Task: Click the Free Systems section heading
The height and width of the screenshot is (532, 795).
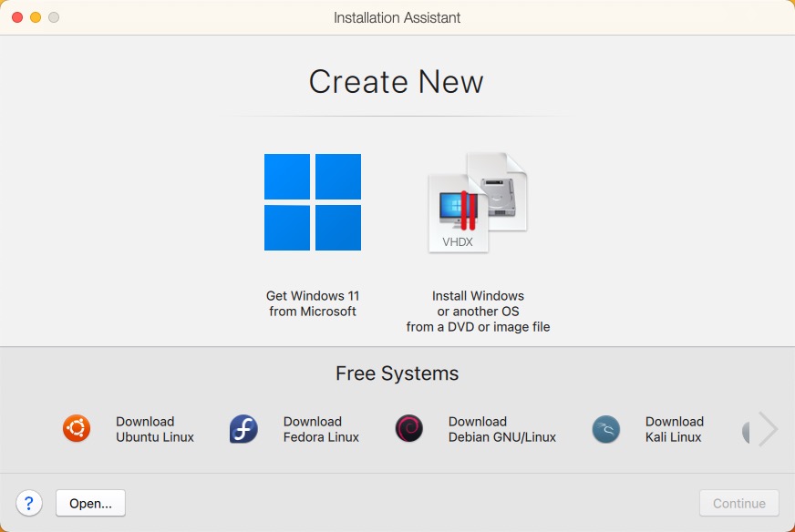Action: (x=397, y=373)
